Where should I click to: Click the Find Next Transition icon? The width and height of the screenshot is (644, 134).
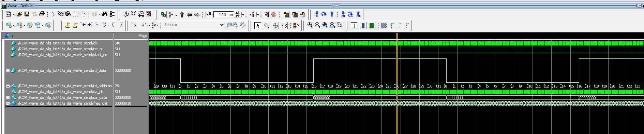coord(90,25)
